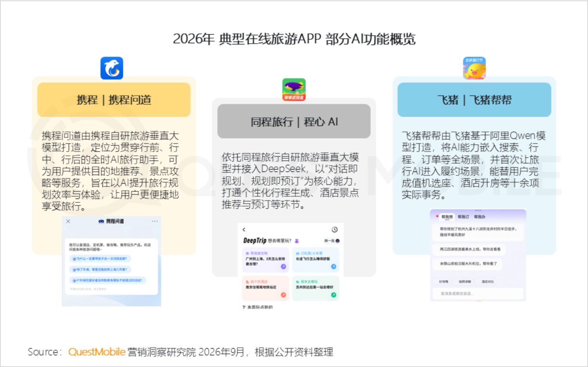
Task: Switch to the 帮我订 tab
Action: tap(463, 217)
